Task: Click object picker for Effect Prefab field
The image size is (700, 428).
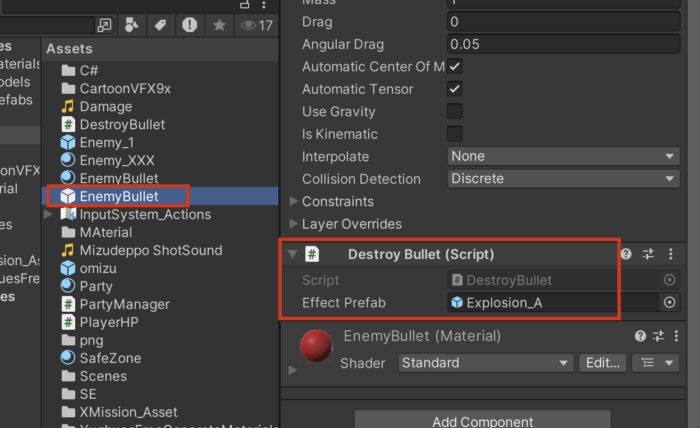Action: [x=669, y=302]
